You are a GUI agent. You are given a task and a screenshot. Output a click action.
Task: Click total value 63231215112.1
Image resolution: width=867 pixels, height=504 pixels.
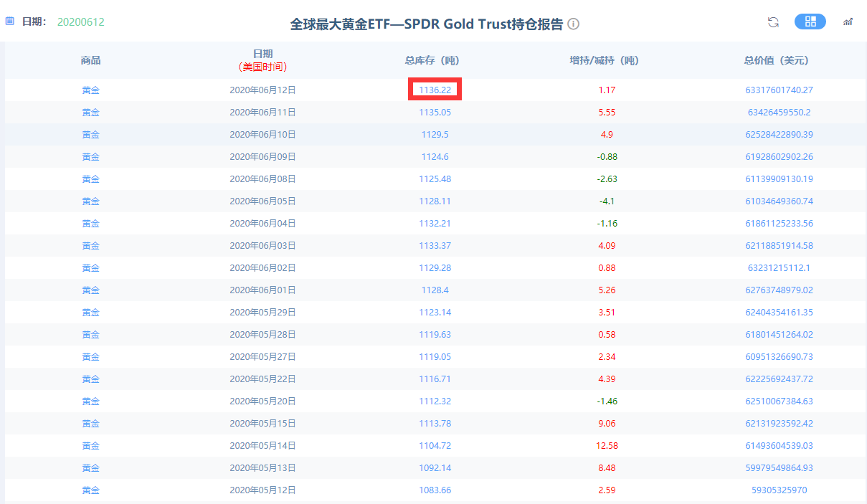click(780, 268)
